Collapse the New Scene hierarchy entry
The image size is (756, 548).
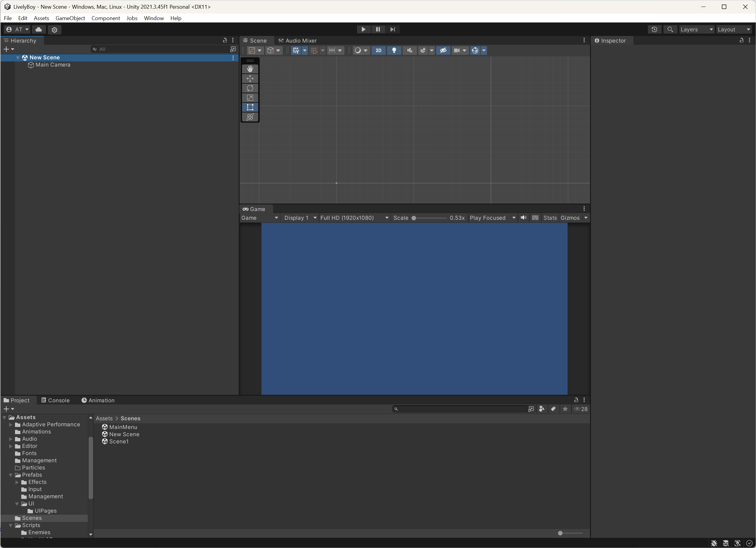[18, 57]
